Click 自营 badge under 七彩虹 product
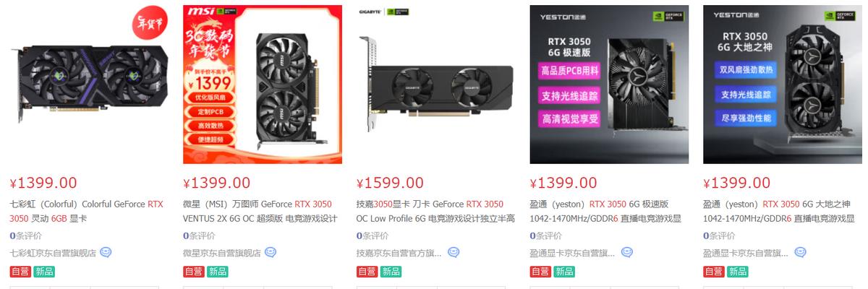This screenshot has width=868, height=289. (20, 272)
